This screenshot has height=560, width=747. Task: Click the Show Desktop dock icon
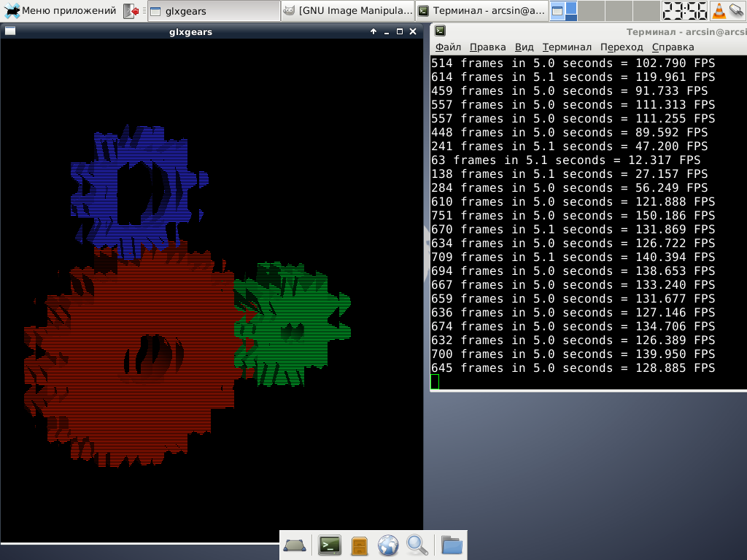pyautogui.click(x=295, y=545)
